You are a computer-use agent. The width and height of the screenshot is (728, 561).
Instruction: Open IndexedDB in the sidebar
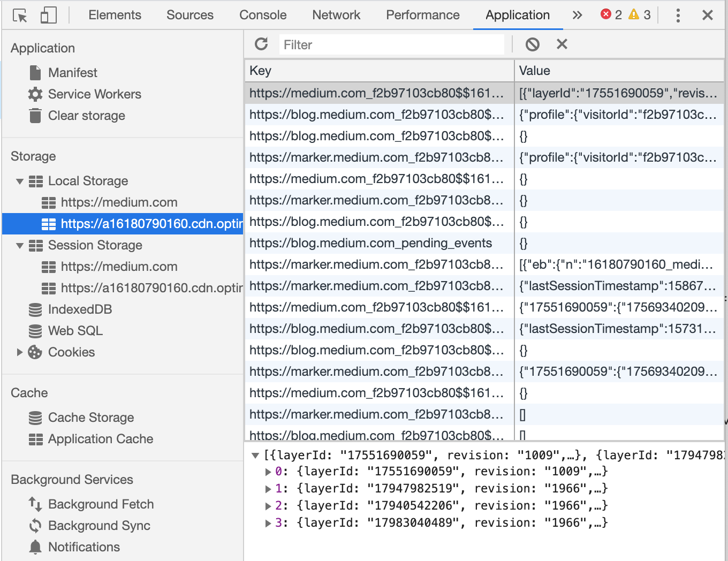tap(80, 309)
